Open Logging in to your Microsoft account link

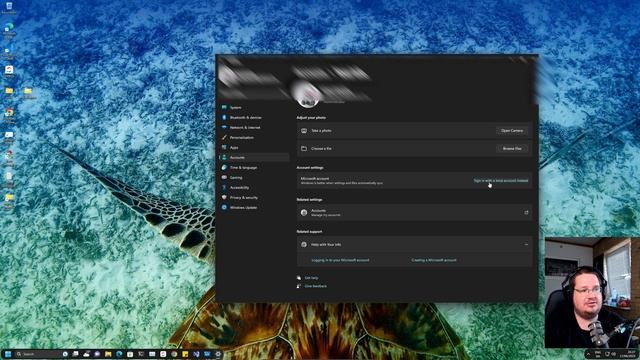click(340, 260)
